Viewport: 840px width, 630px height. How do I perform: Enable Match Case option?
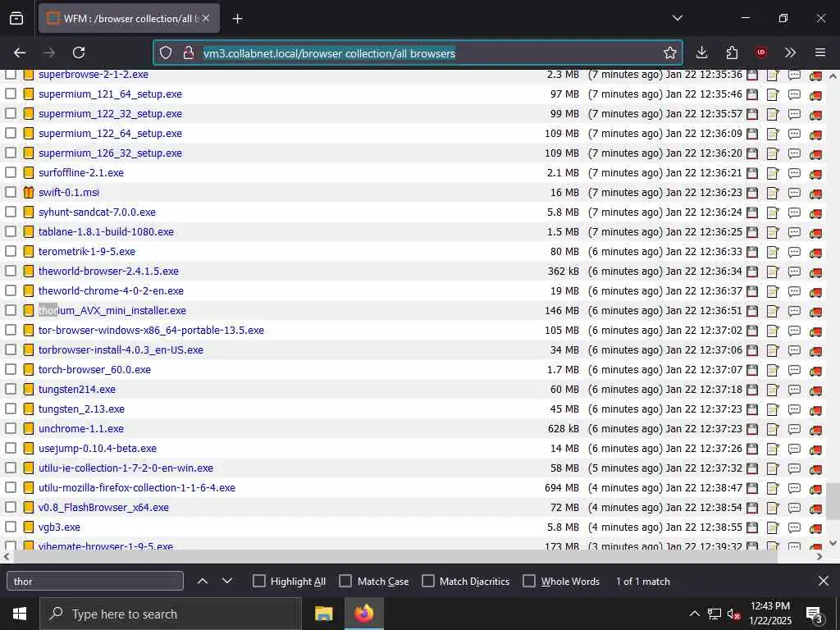345,582
